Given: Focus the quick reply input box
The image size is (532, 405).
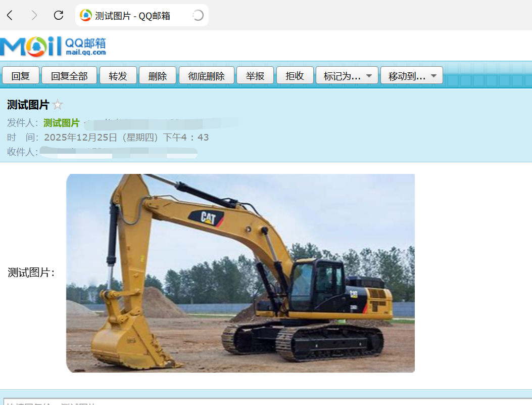Looking at the screenshot, I should click(268, 401).
